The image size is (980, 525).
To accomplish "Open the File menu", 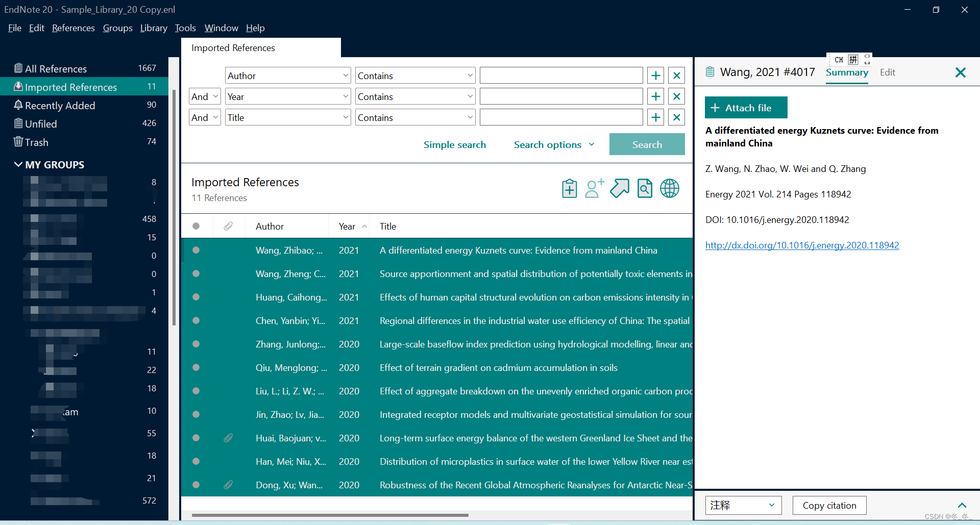I will (x=15, y=28).
